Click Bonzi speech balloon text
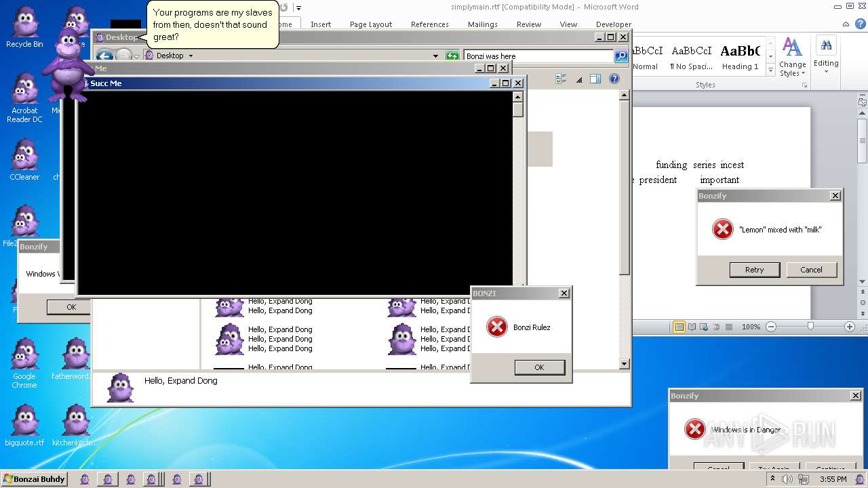This screenshot has width=868, height=488. 212,24
